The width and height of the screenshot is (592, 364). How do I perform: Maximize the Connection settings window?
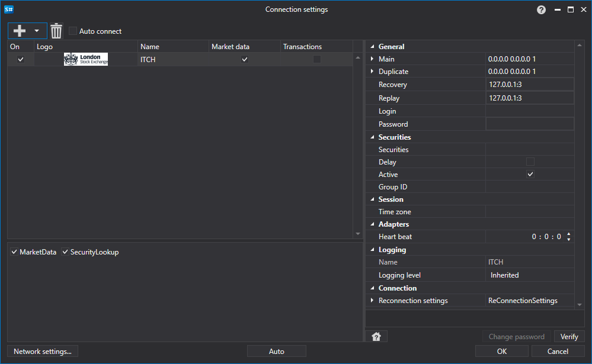(571, 10)
